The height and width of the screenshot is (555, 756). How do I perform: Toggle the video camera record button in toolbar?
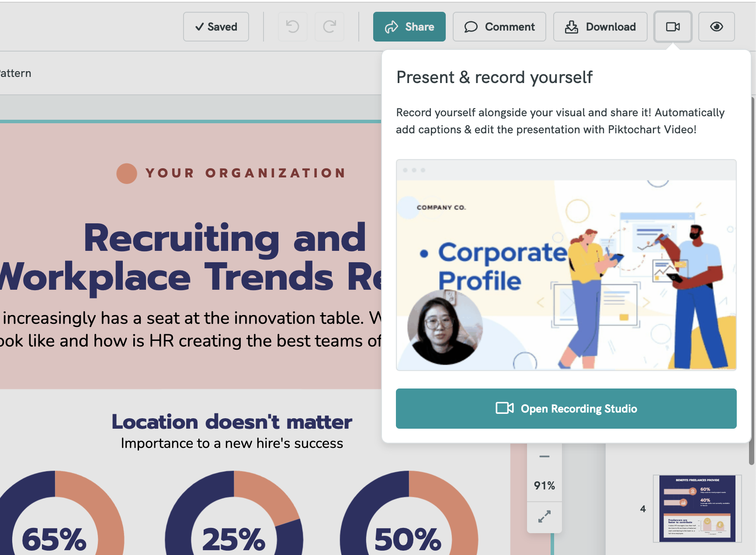tap(673, 27)
